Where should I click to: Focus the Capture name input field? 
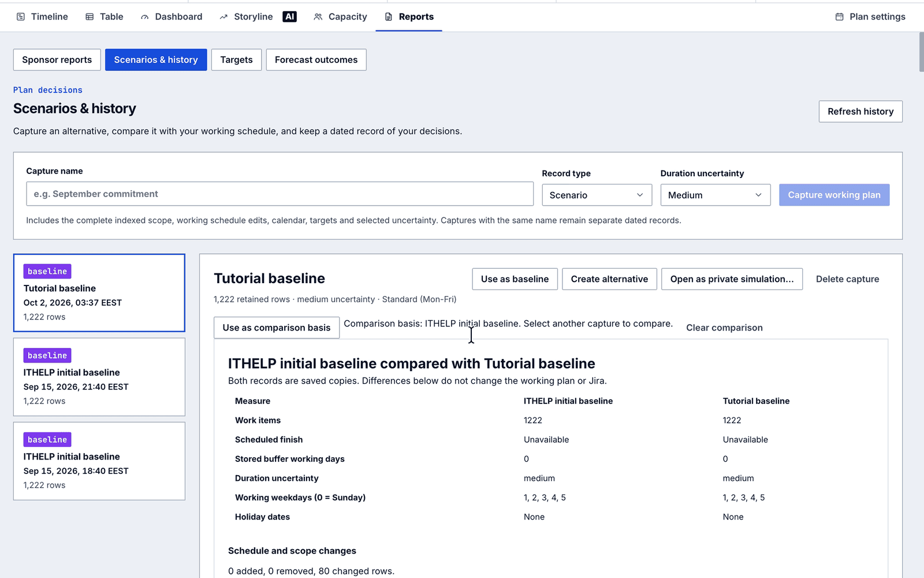pos(280,194)
